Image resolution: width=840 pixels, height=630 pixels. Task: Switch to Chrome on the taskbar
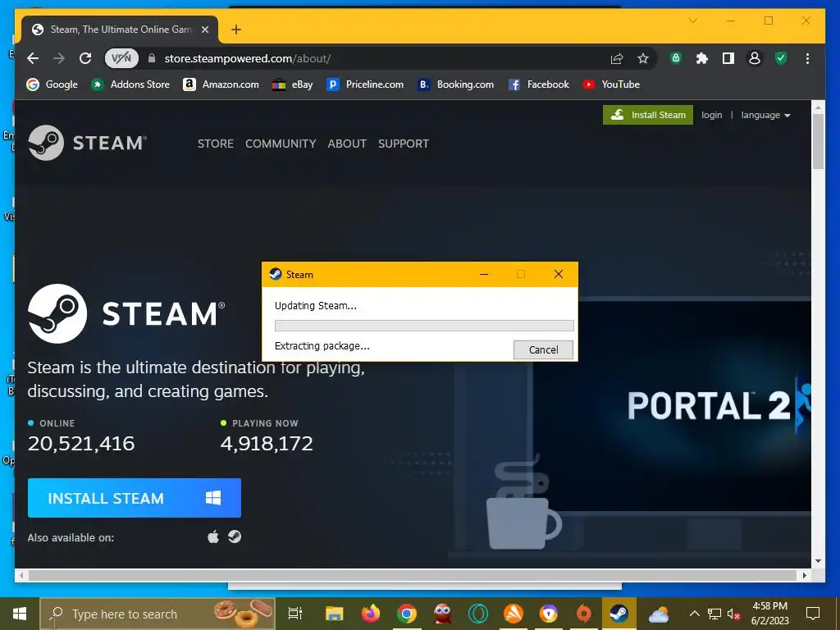[407, 614]
